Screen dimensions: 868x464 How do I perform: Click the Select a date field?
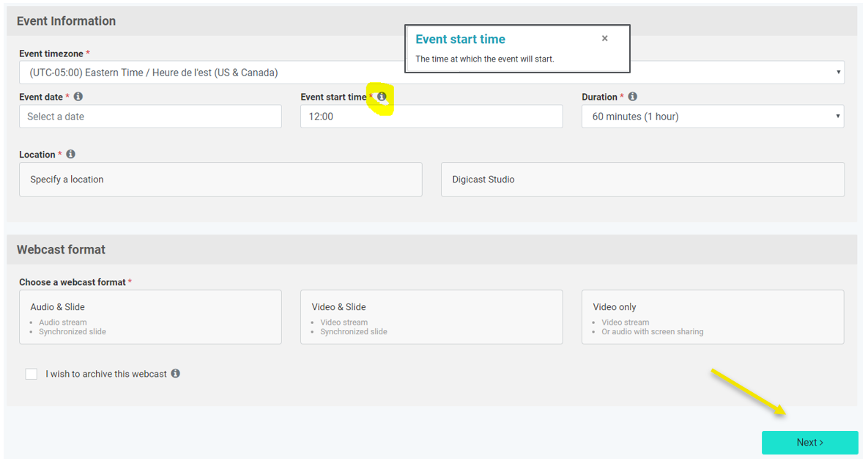[150, 117]
